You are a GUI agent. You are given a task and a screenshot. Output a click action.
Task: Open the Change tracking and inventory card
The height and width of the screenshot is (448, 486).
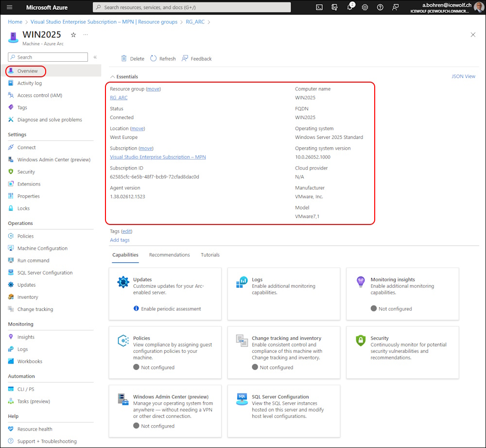[x=284, y=352]
